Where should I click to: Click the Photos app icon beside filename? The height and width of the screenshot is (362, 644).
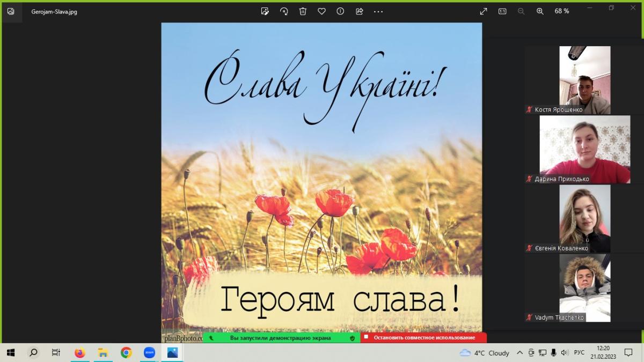tap(11, 11)
